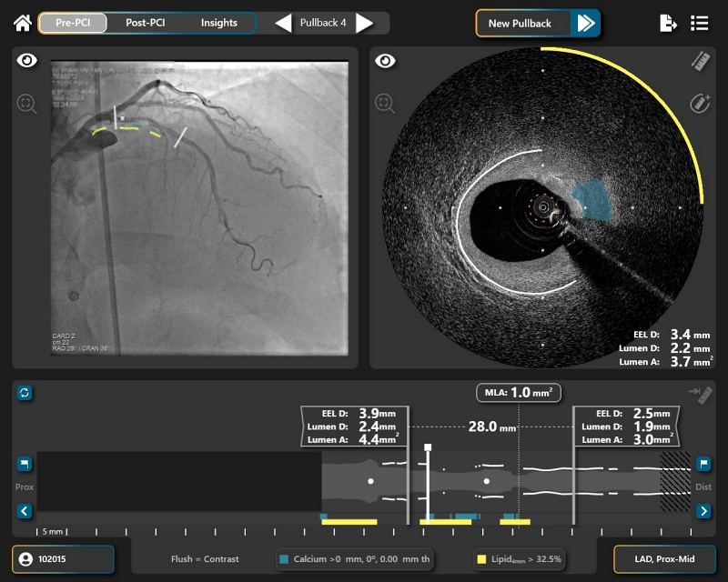Open the pullback list menu icon top right
The image size is (728, 582).
[701, 23]
